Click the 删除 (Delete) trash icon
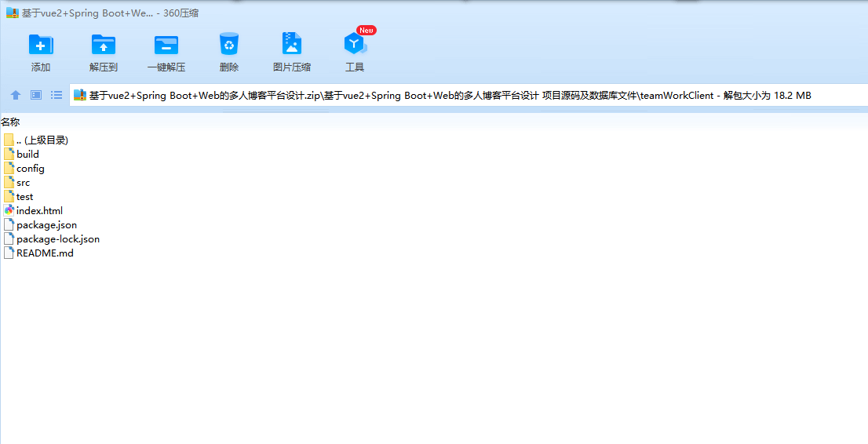 click(229, 44)
